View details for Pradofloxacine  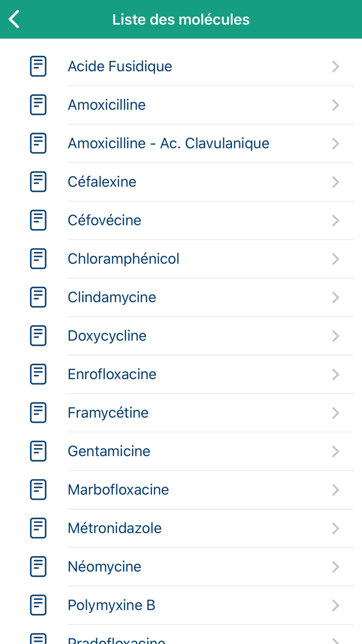pyautogui.click(x=181, y=639)
